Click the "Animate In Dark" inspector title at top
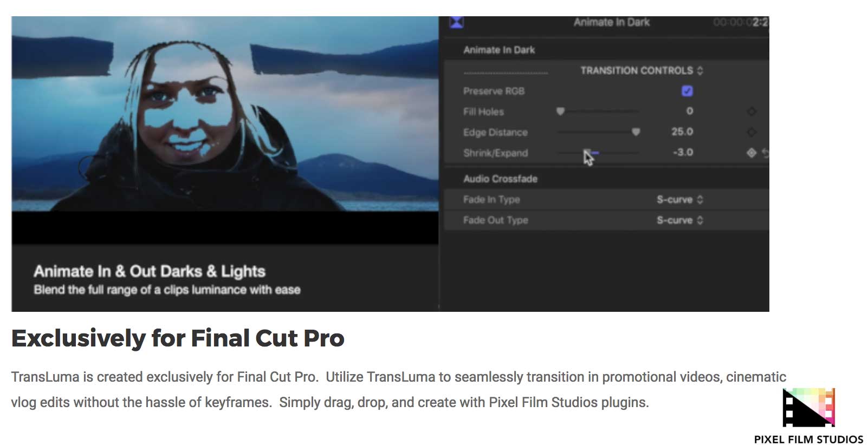 (611, 22)
